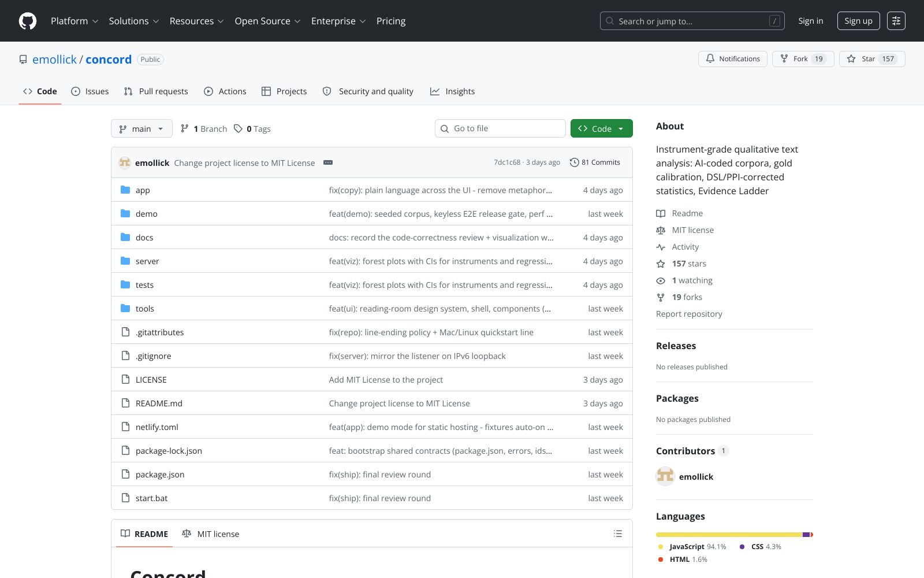Screen dimensions: 924x578
Task: Click the Readme book icon in About
Action: point(661,213)
